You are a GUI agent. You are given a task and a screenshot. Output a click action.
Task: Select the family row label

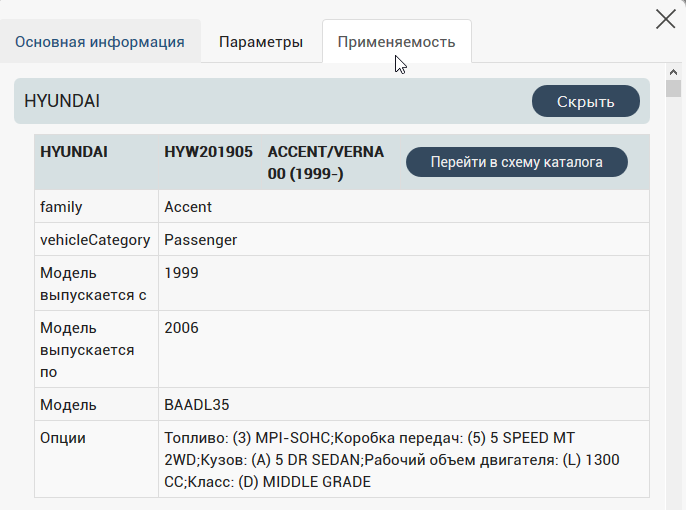[61, 207]
